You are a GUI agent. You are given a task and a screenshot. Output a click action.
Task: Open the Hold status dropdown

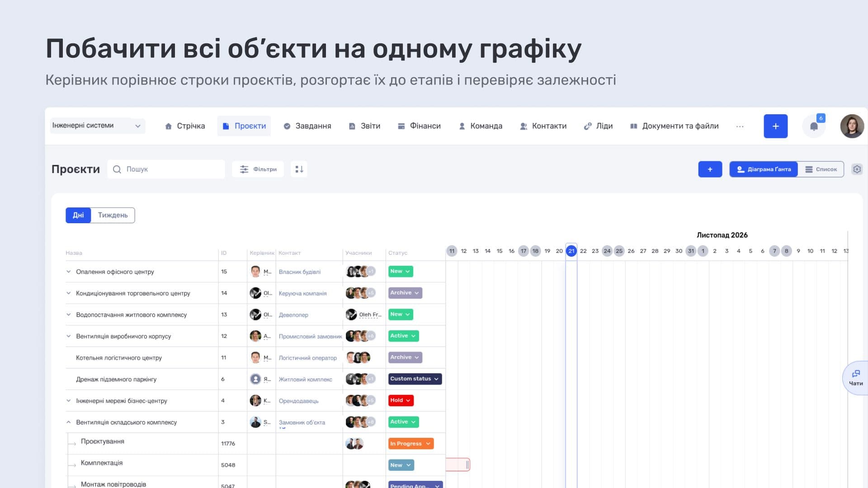pos(401,400)
